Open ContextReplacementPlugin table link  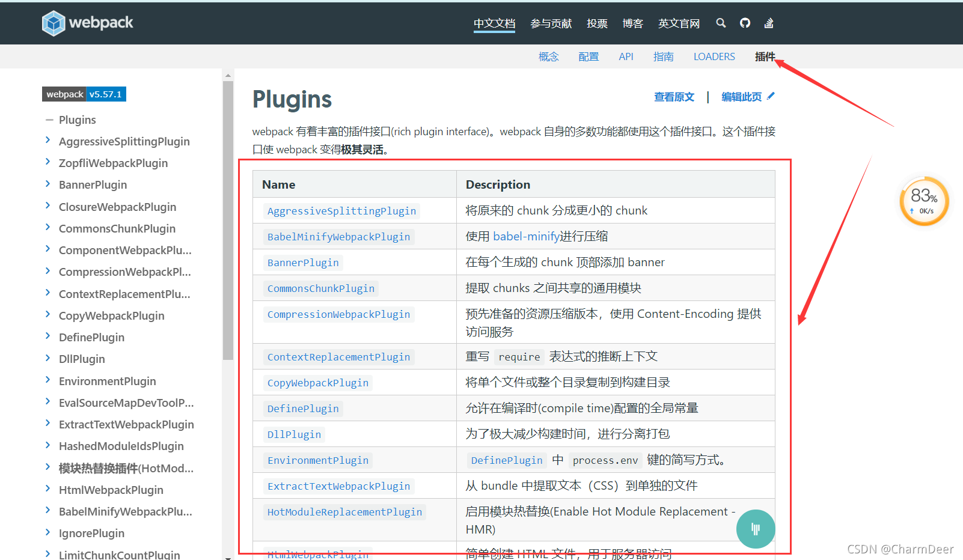338,357
